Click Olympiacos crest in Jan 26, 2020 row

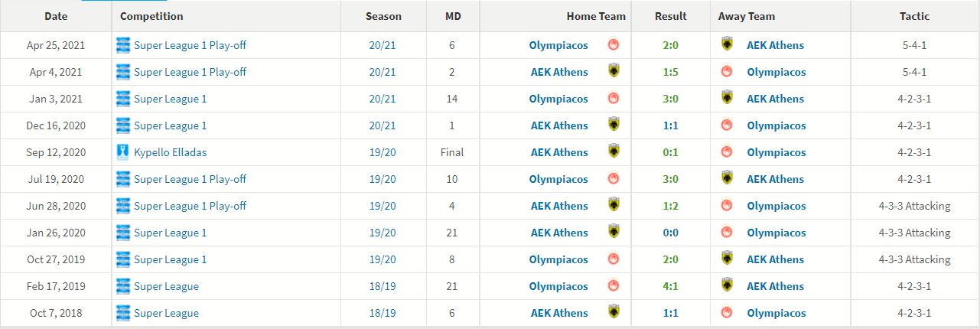click(x=728, y=233)
